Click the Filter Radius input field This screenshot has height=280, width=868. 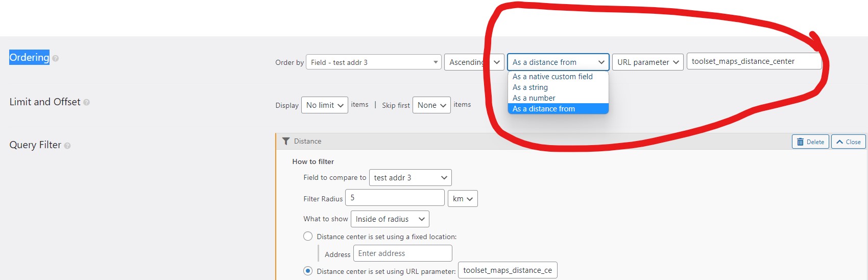[x=395, y=198]
